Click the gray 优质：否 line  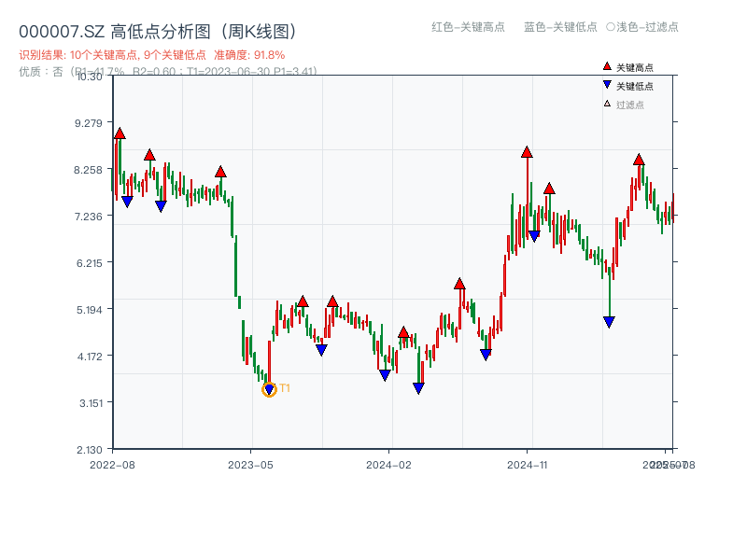click(168, 72)
